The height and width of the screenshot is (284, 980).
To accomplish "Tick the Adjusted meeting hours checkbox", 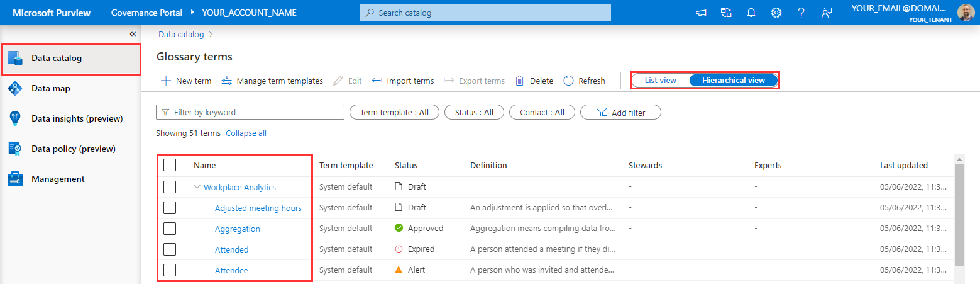I will [x=170, y=207].
